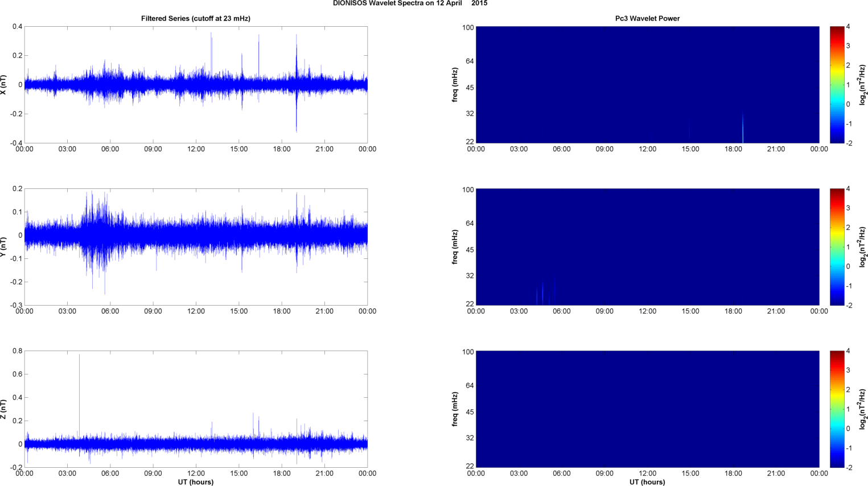
Task: Pick the Z component wavelet colorbar
Action: [837, 409]
